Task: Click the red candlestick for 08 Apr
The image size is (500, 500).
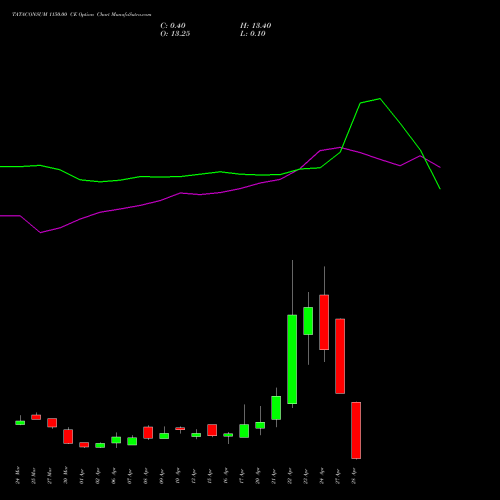Action: [x=148, y=433]
